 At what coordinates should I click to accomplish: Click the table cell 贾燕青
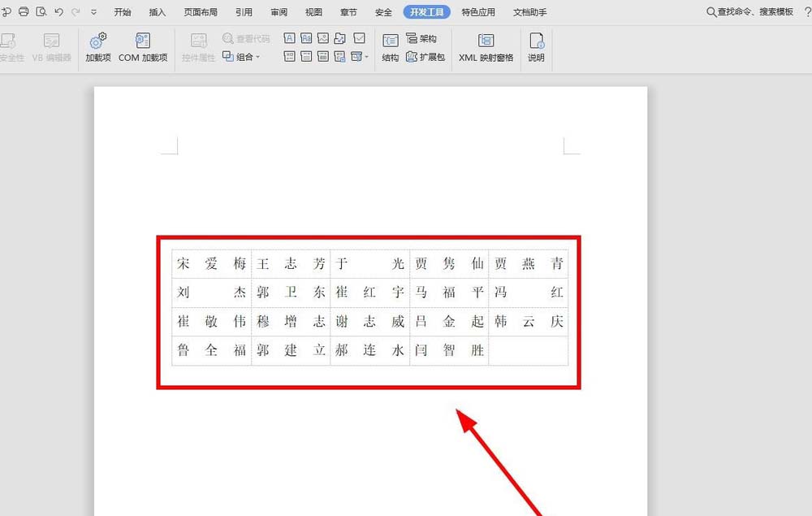point(529,264)
